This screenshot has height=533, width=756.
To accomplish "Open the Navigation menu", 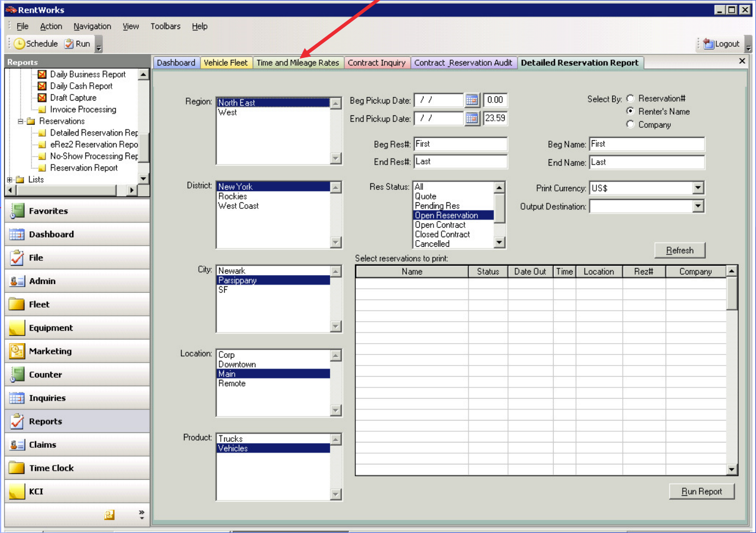I will pos(92,26).
